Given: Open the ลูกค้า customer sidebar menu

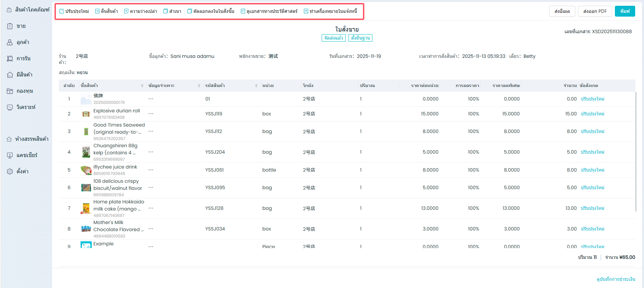Looking at the screenshot, I should point(23,42).
